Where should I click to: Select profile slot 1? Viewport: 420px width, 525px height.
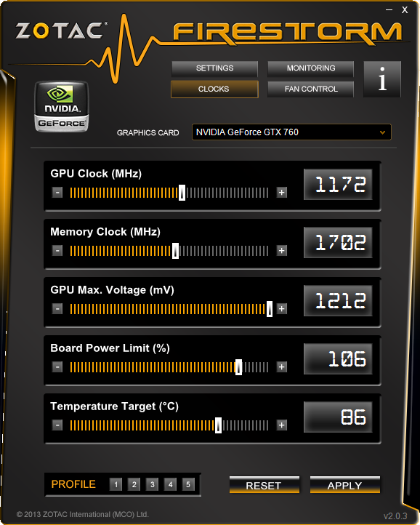click(116, 484)
